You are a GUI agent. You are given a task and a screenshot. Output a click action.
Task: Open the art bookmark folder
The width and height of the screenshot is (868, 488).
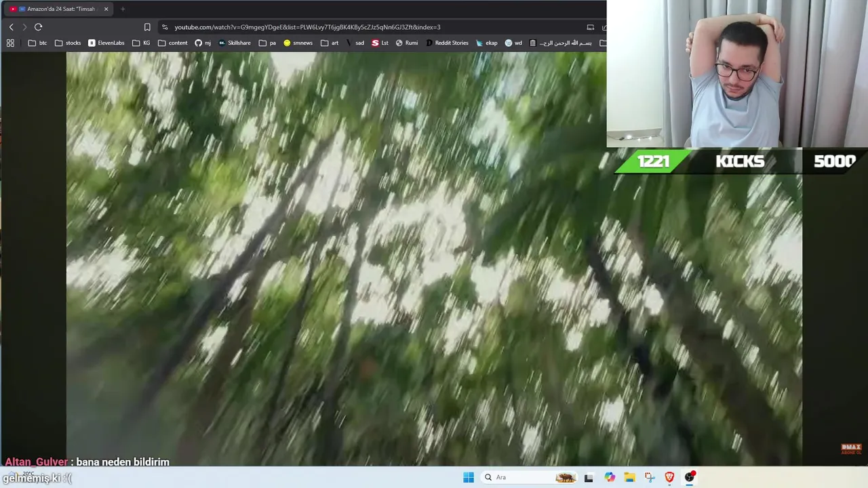(330, 43)
